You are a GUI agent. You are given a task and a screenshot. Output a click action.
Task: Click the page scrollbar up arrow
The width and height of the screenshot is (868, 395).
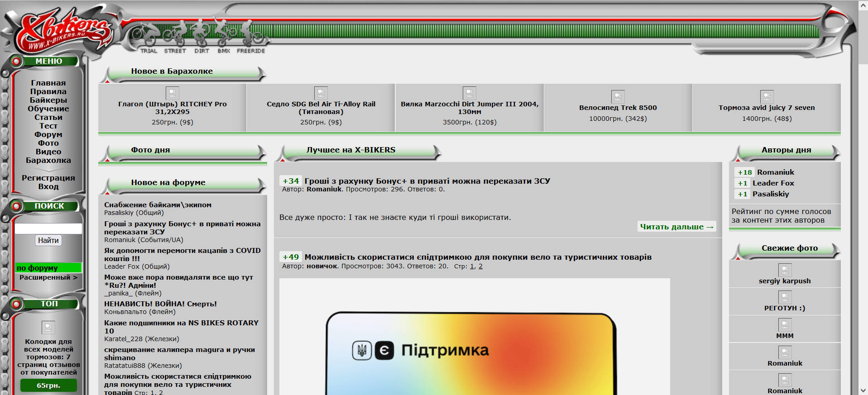(863, 5)
